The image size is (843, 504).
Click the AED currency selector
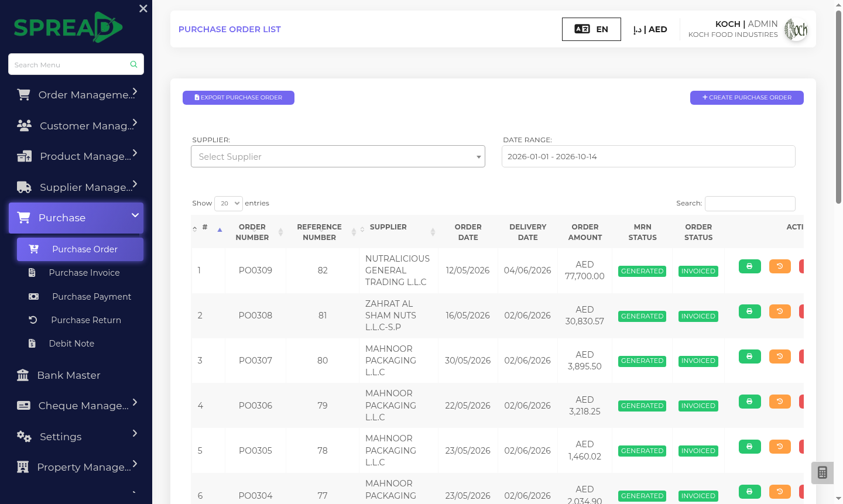(x=650, y=29)
